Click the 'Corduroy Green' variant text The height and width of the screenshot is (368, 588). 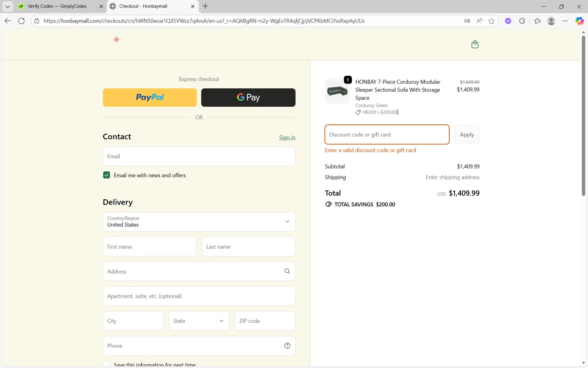[372, 106]
